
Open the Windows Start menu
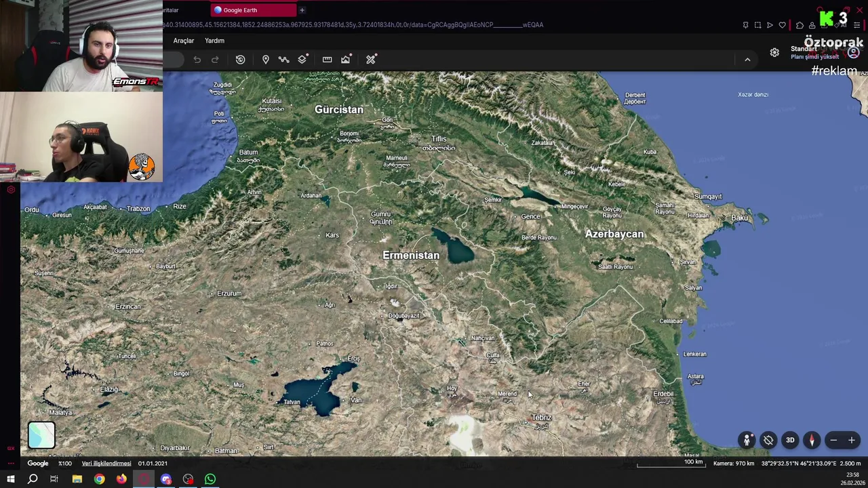tap(11, 479)
